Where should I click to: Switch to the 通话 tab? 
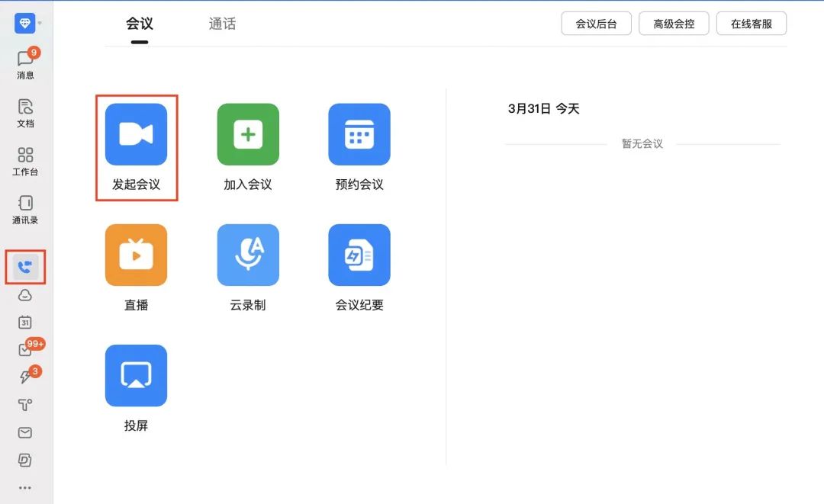[222, 24]
